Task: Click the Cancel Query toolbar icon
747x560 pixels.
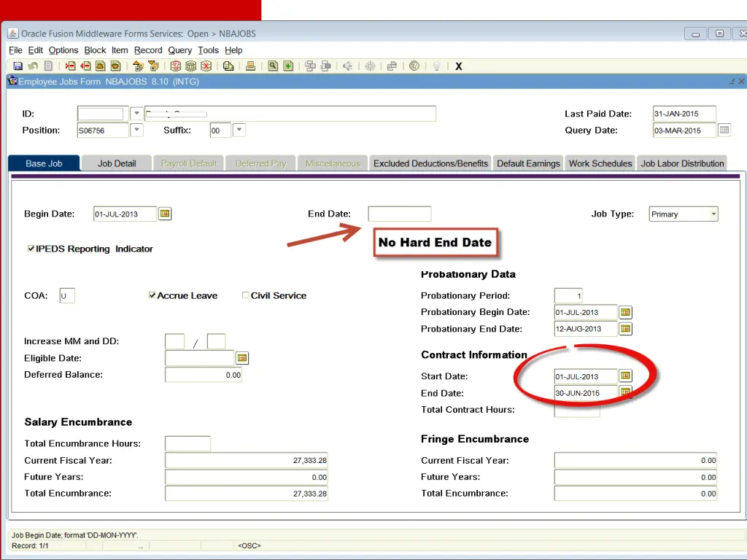Action: coord(206,66)
